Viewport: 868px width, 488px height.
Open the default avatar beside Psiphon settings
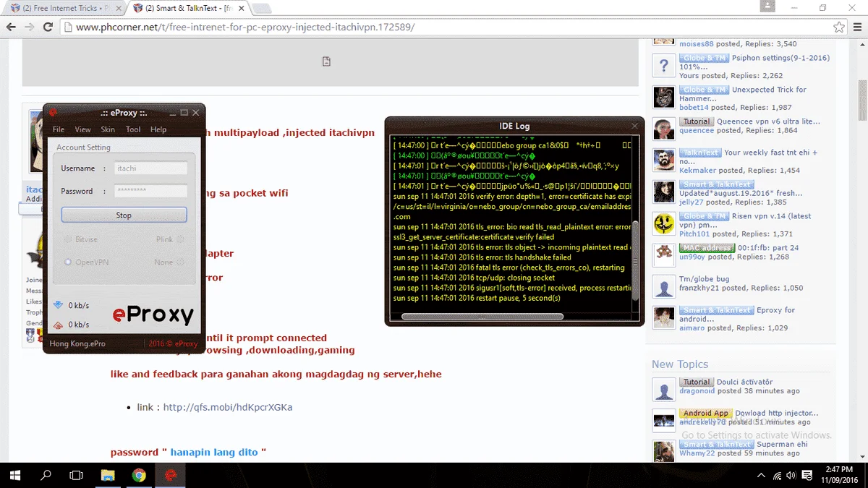pyautogui.click(x=663, y=65)
